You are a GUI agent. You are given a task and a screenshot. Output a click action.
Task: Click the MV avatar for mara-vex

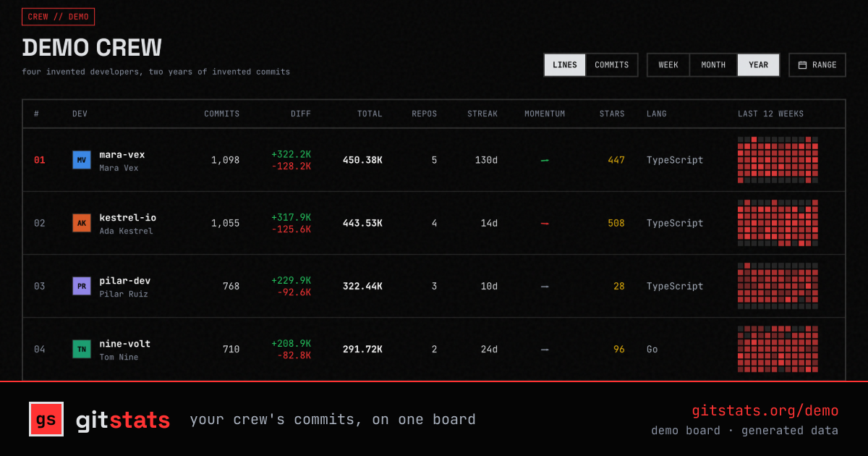pyautogui.click(x=82, y=160)
